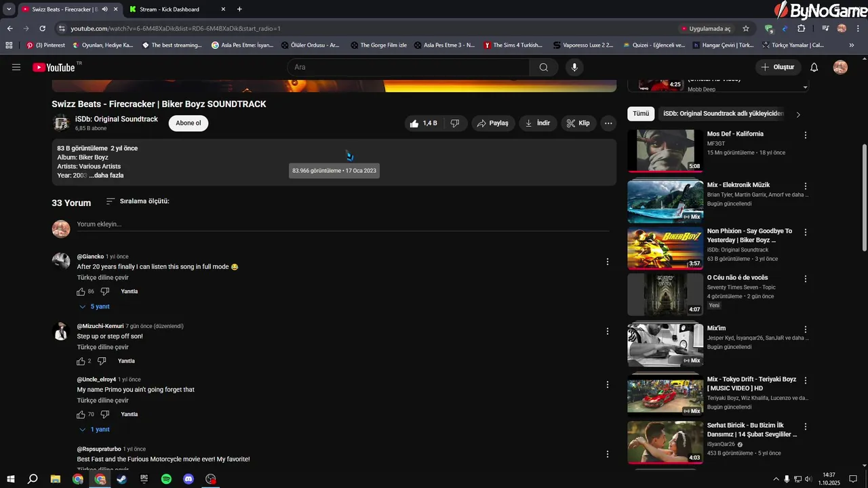Like the video (1,4 B)
The image size is (868, 488).
coord(423,123)
